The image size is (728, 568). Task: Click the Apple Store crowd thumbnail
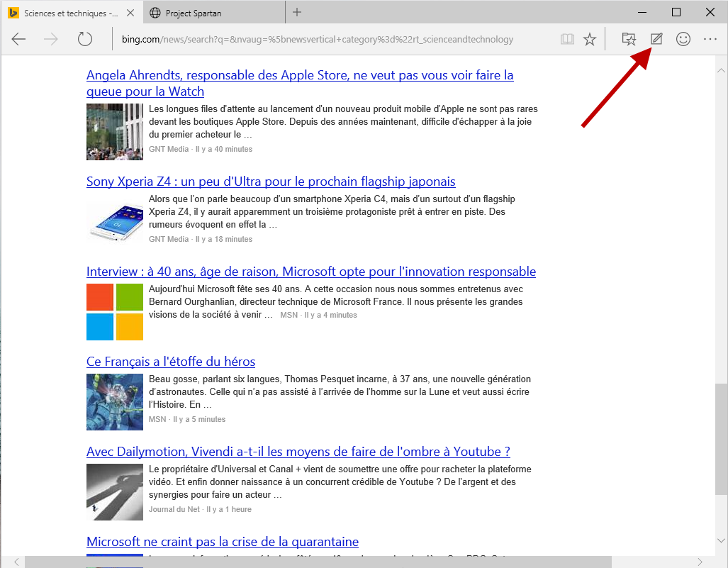pos(115,132)
